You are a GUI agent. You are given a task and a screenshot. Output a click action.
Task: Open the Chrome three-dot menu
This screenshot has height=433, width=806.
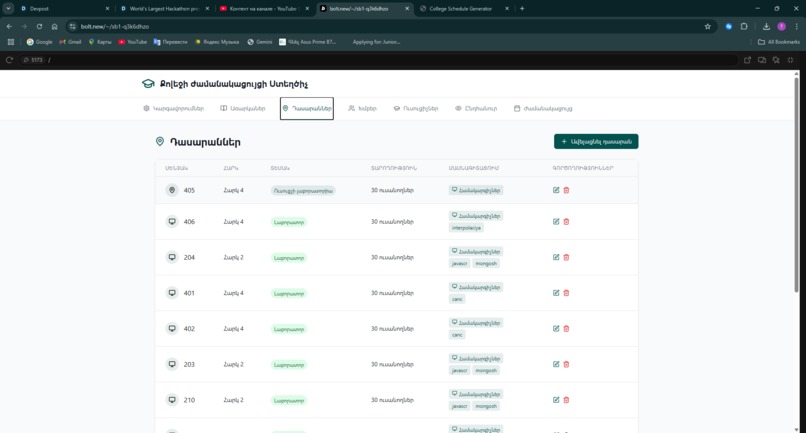pos(797,26)
